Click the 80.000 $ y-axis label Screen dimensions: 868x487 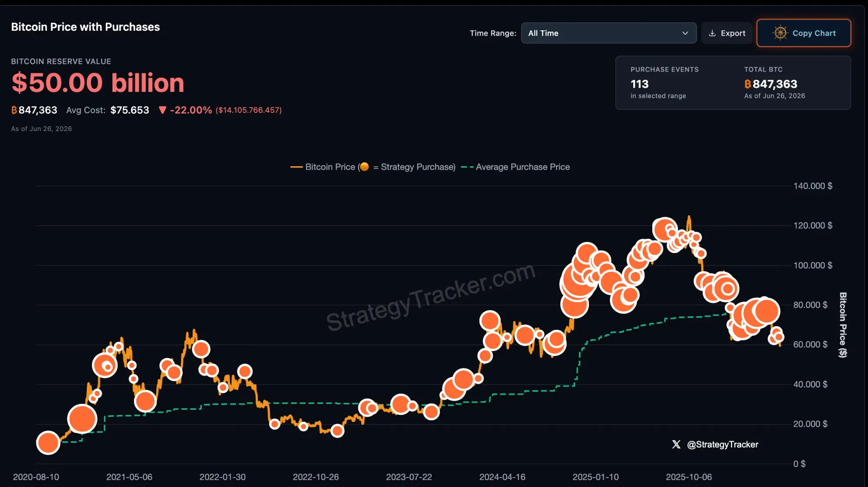pyautogui.click(x=810, y=305)
